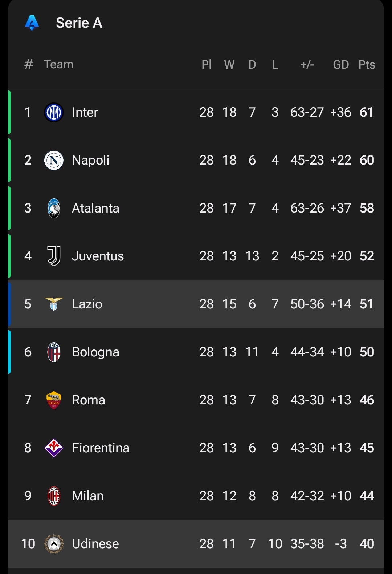Select the Napoli club badge
The height and width of the screenshot is (574, 392).
coord(54,160)
